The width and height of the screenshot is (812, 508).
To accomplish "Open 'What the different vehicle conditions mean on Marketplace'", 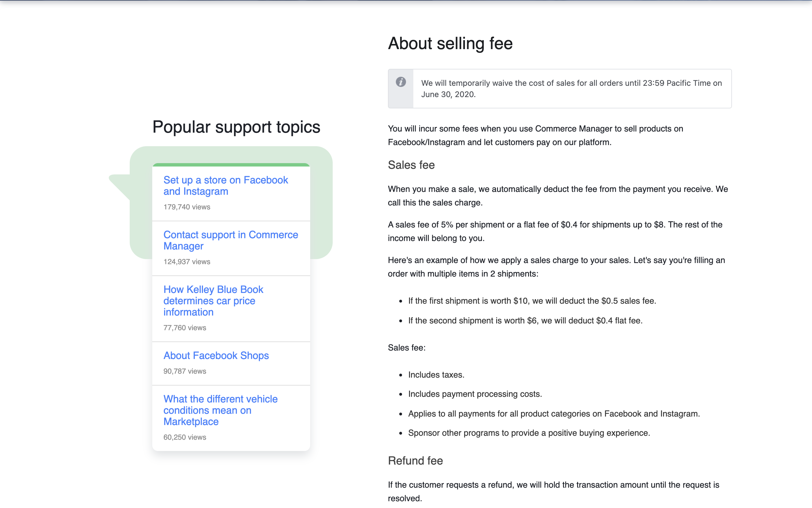I will coord(220,410).
